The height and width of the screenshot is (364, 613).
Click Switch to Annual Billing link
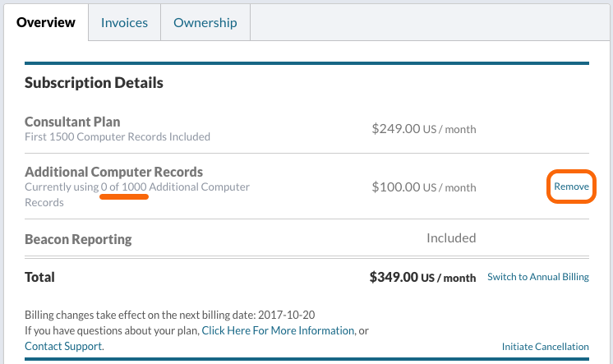click(x=538, y=277)
